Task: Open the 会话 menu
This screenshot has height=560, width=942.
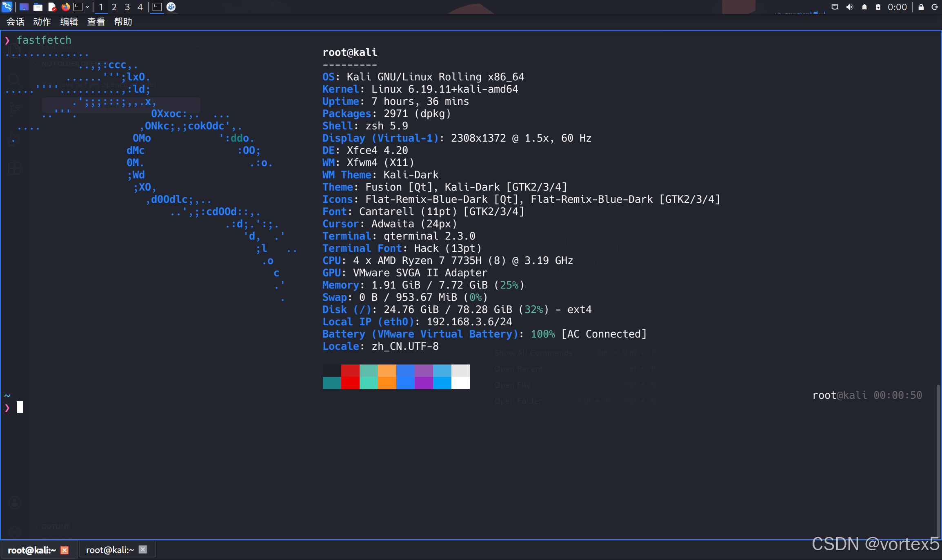Action: (x=16, y=22)
